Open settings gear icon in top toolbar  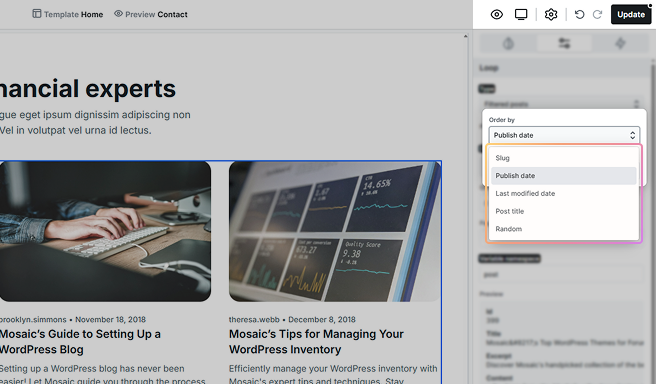click(x=551, y=15)
